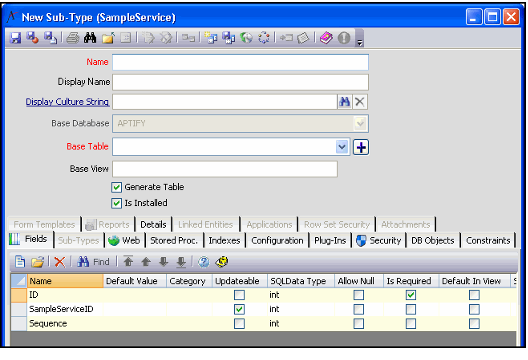Open the Base Database dropdown arrow
Viewport: 528px width, 360px height.
pyautogui.click(x=360, y=124)
